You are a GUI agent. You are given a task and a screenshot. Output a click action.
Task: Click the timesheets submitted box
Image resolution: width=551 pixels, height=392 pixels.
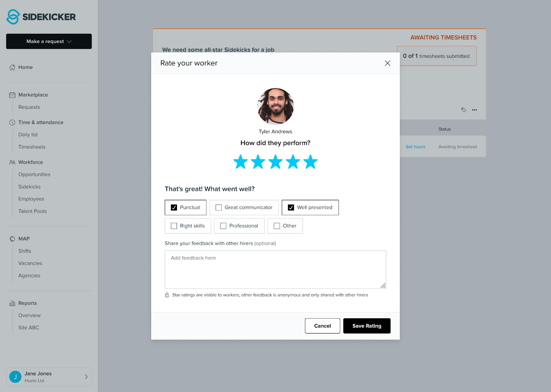click(437, 56)
